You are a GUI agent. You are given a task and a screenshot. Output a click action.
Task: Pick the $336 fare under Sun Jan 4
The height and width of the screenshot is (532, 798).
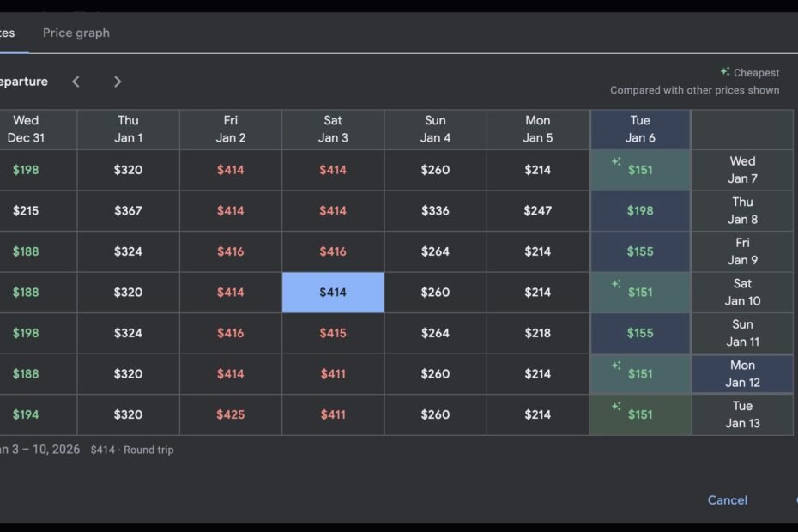pyautogui.click(x=435, y=211)
